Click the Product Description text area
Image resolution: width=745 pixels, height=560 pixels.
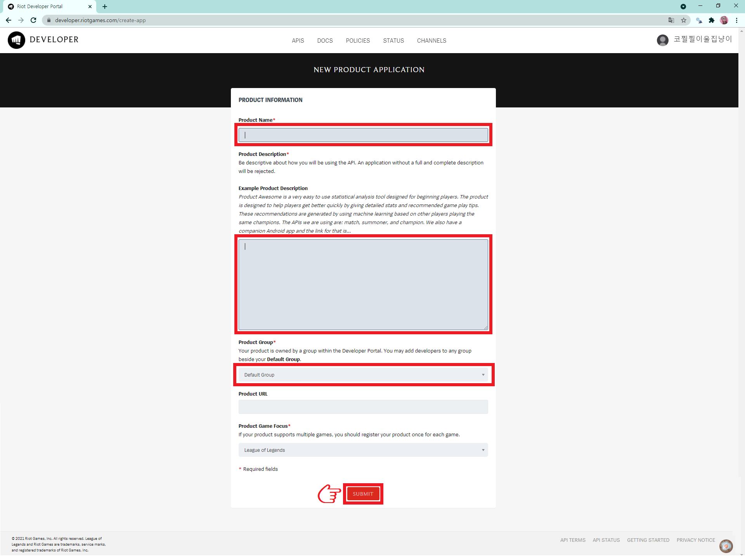tap(363, 284)
